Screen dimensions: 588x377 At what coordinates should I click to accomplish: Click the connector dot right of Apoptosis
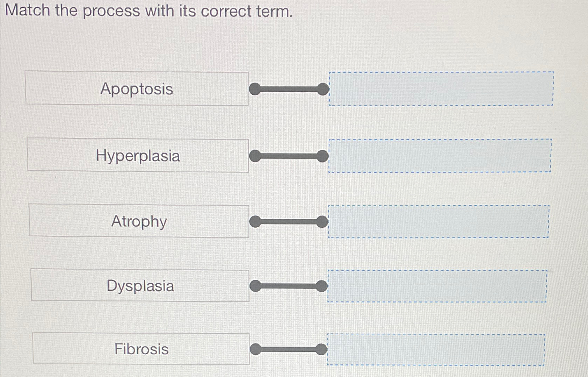click(255, 90)
